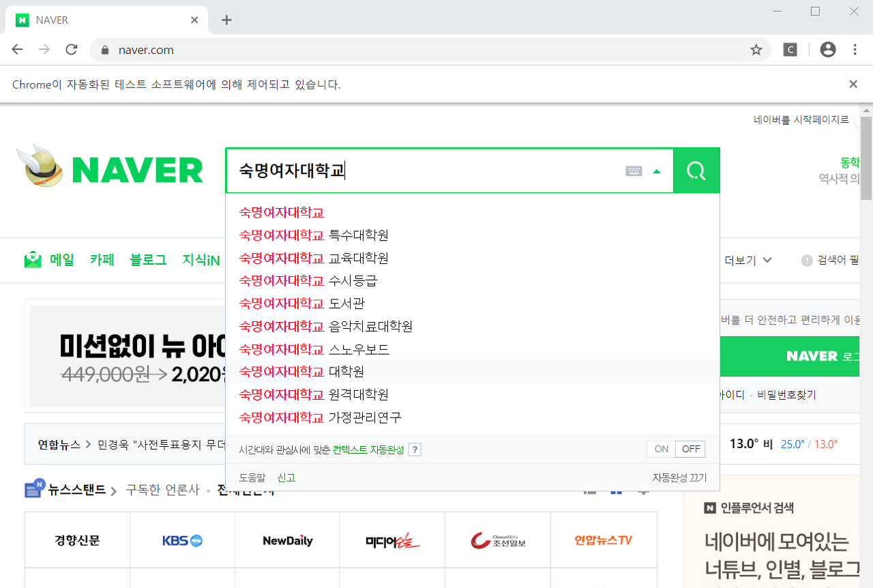Bookmark this page with the star icon
This screenshot has height=588, width=873.
tap(756, 50)
